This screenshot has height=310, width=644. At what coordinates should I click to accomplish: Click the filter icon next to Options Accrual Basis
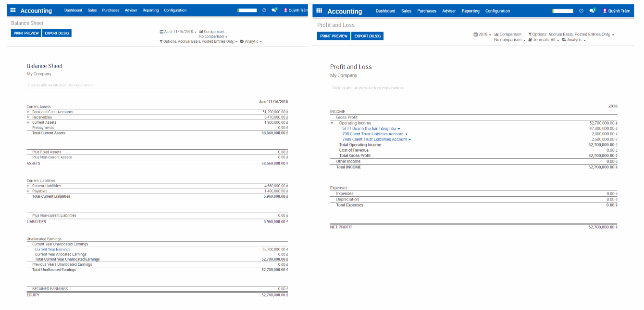(x=161, y=41)
